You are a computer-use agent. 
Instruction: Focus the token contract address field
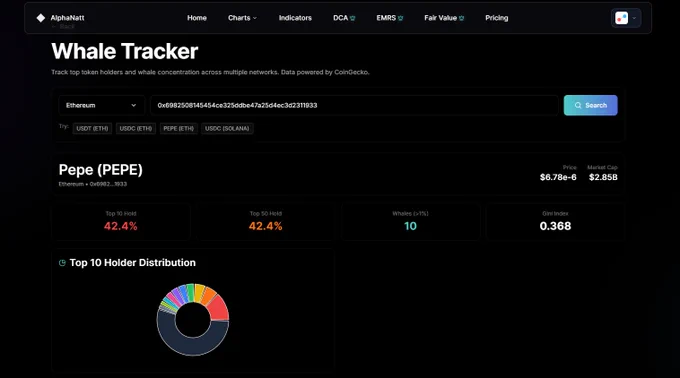coord(354,105)
